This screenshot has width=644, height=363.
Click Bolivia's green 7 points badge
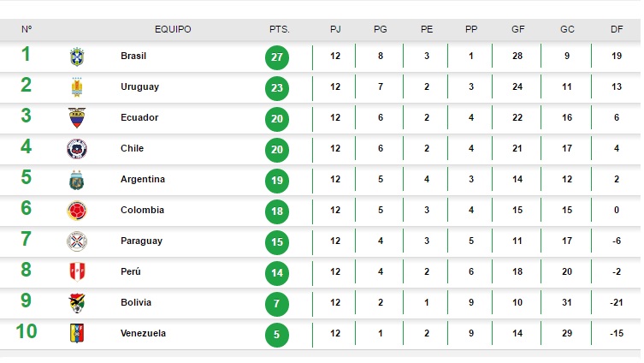(277, 304)
